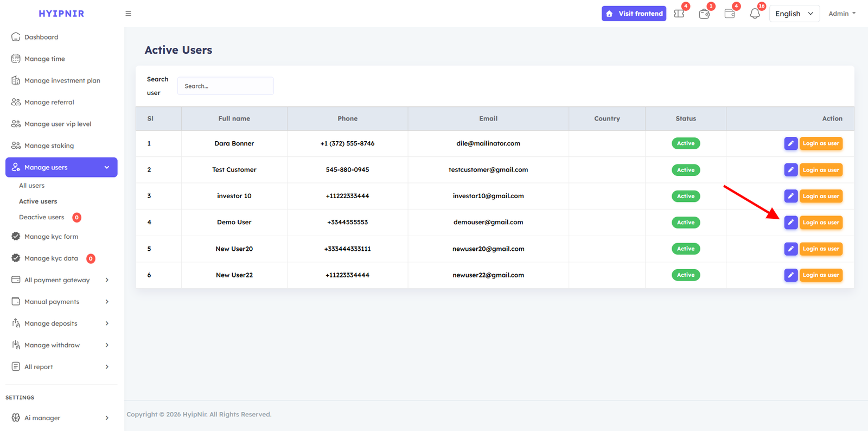Open the English language dropdown
This screenshot has width=868, height=431.
point(794,14)
